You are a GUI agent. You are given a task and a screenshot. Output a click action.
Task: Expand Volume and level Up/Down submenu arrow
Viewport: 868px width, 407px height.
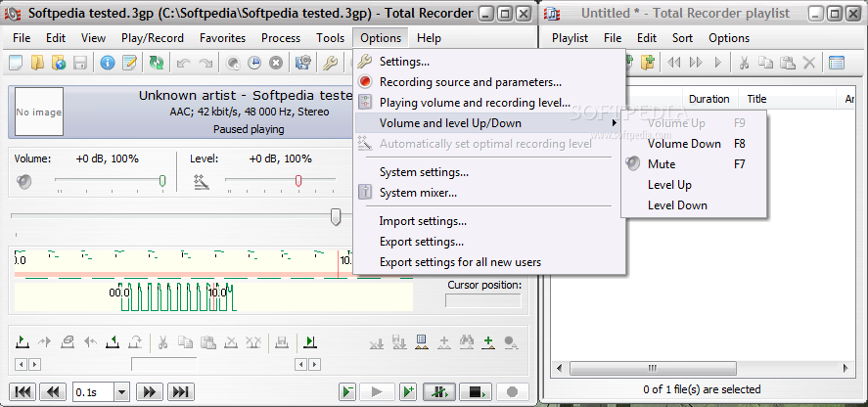tap(615, 123)
